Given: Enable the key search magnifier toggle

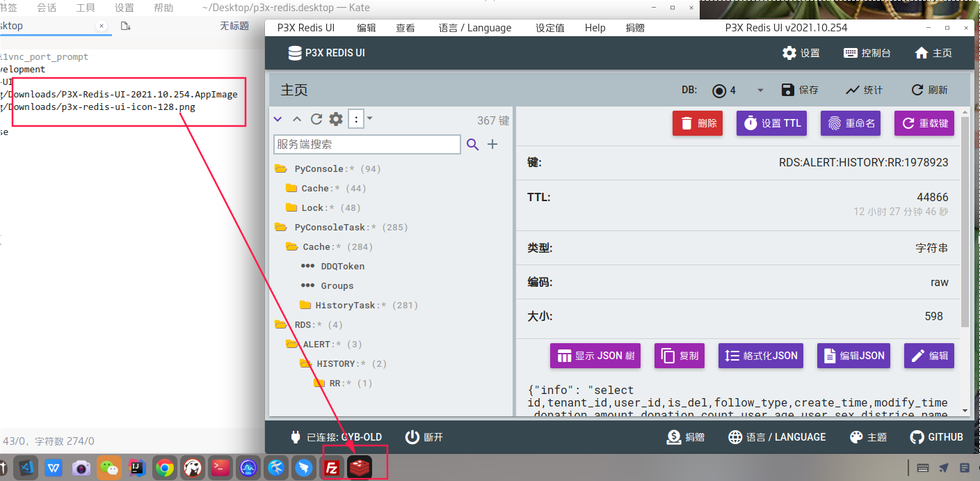Looking at the screenshot, I should click(x=473, y=144).
